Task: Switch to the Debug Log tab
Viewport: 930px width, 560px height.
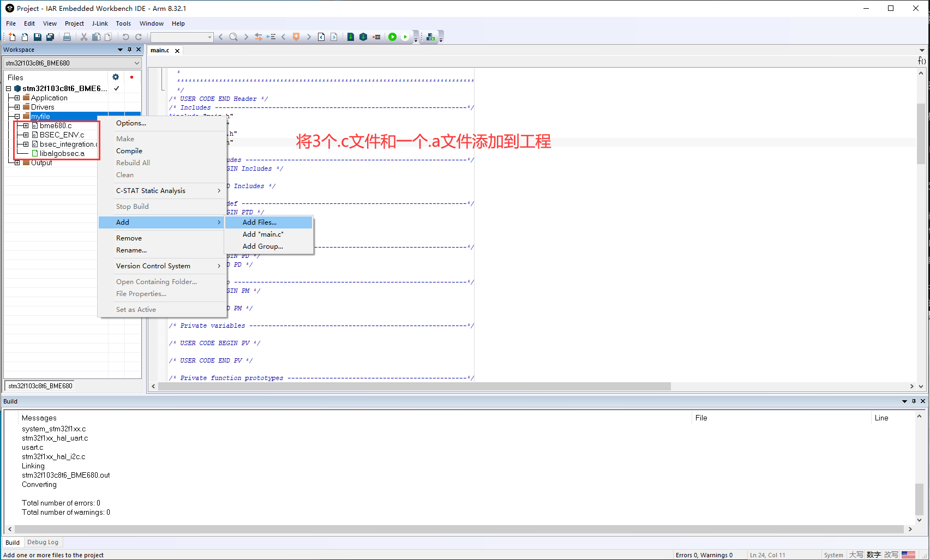Action: coord(43,541)
